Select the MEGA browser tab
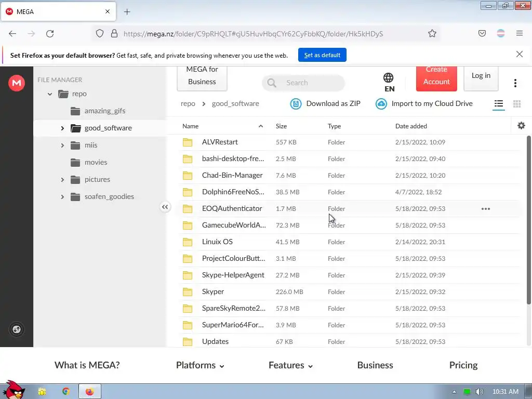The image size is (532, 399). point(58,11)
